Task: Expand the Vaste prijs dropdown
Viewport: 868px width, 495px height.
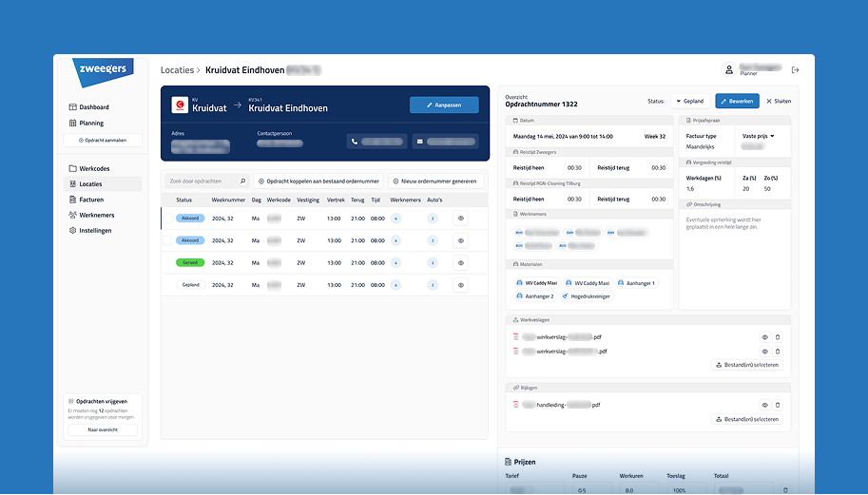Action: 758,136
